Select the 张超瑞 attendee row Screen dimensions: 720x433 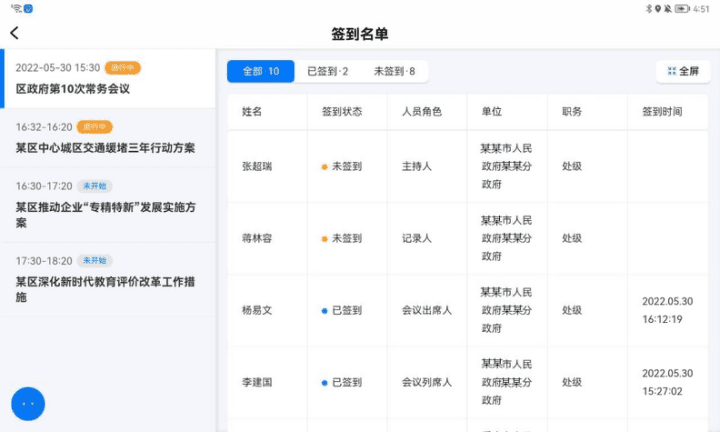tap(467, 166)
